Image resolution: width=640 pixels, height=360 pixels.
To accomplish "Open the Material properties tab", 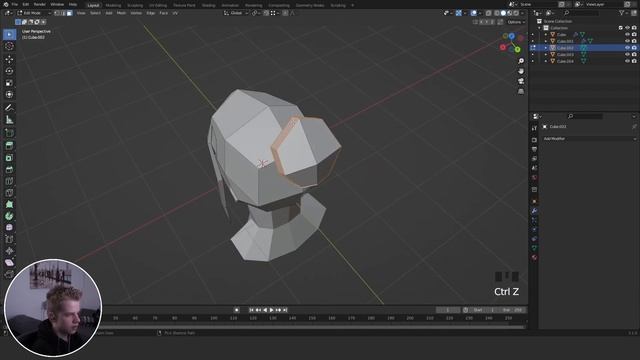I will coord(534,258).
